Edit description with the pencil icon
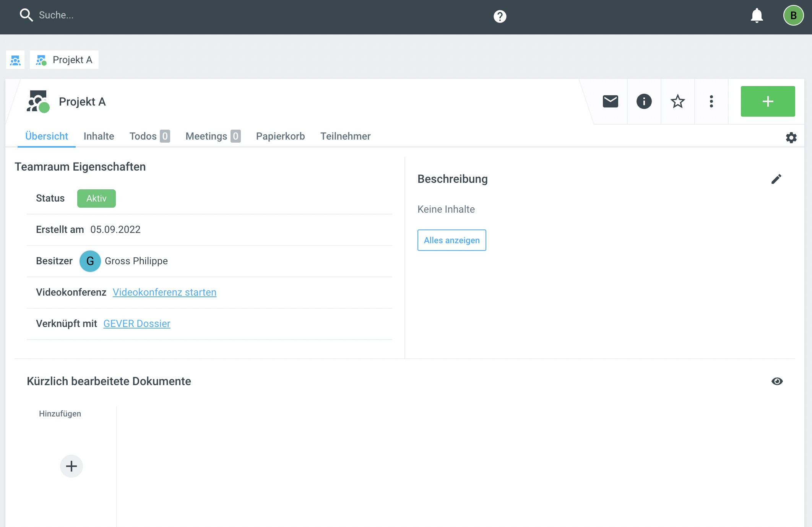 (776, 179)
